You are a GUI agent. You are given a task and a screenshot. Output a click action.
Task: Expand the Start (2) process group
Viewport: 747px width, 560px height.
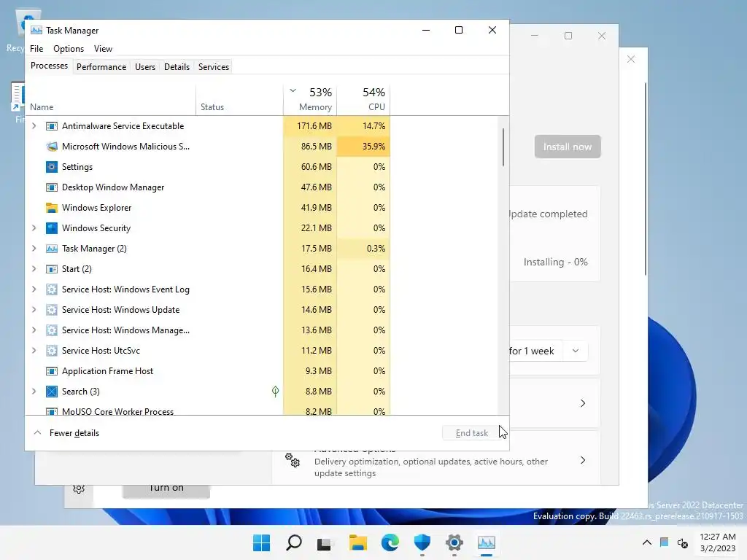[x=34, y=269]
